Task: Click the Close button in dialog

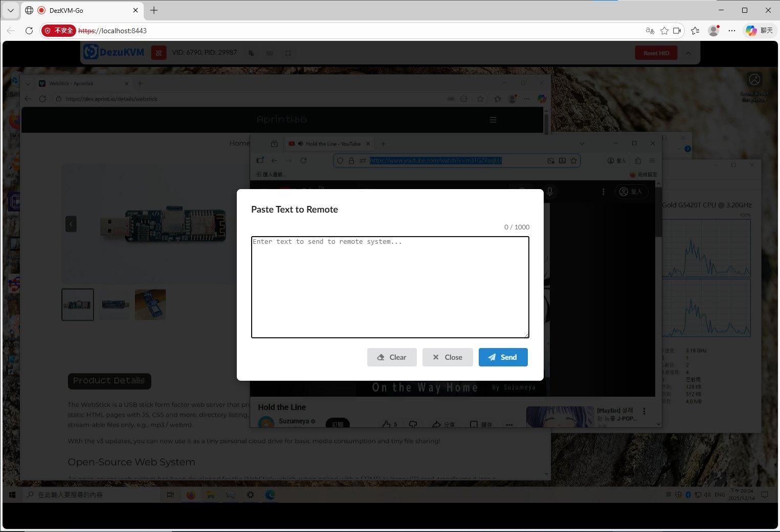Action: 448,357
